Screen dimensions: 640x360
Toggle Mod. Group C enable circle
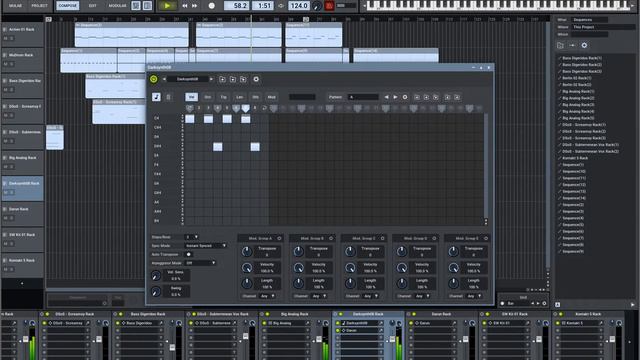click(x=382, y=238)
